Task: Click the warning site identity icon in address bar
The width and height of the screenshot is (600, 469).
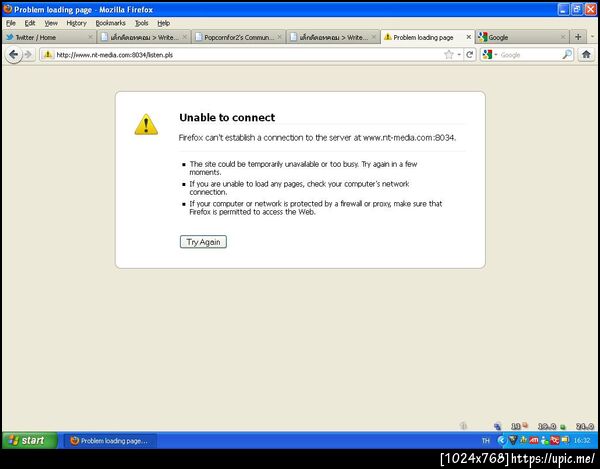Action: click(48, 55)
